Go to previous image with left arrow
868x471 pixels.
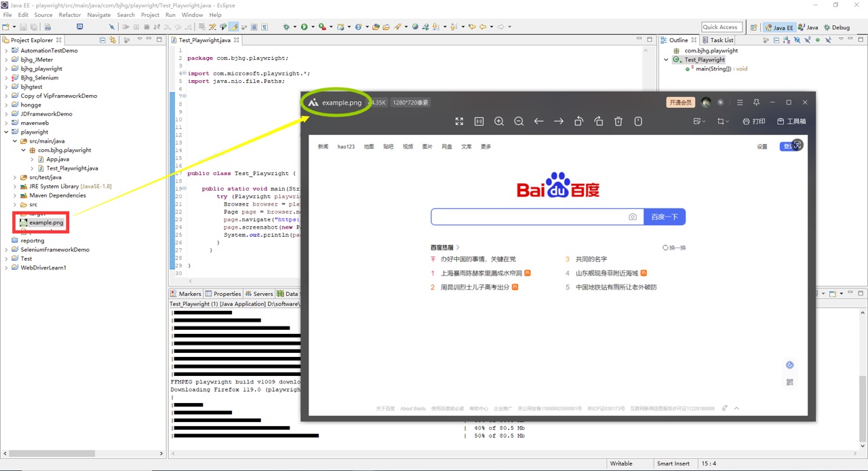coord(538,121)
